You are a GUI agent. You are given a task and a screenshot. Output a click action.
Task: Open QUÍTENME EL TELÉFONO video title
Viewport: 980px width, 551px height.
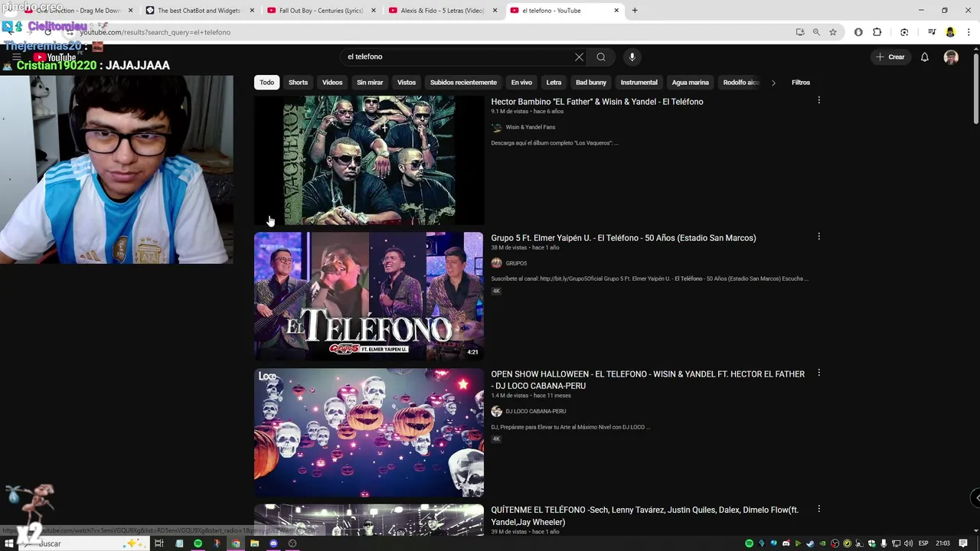(x=645, y=516)
